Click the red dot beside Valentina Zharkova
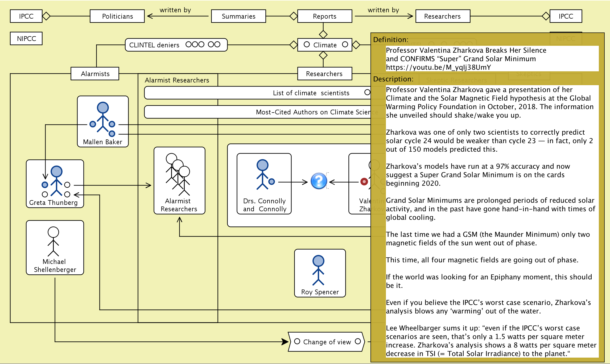 (x=364, y=181)
